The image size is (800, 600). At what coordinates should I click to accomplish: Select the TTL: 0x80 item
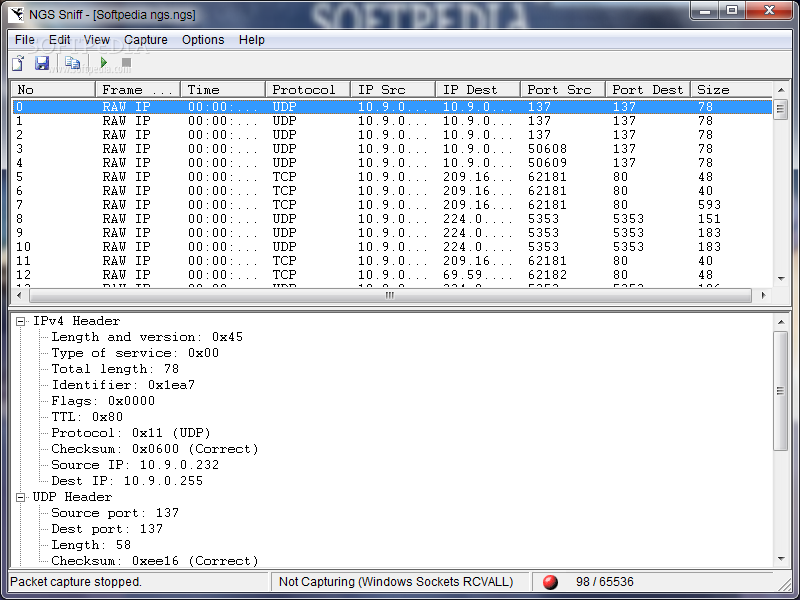87,417
